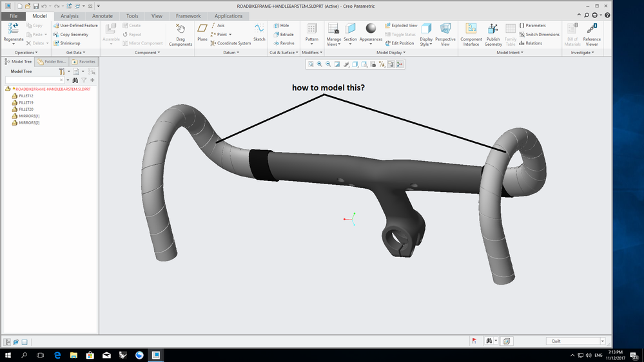Toggle spin center display in graphics toolbar
The image size is (644, 362).
400,64
